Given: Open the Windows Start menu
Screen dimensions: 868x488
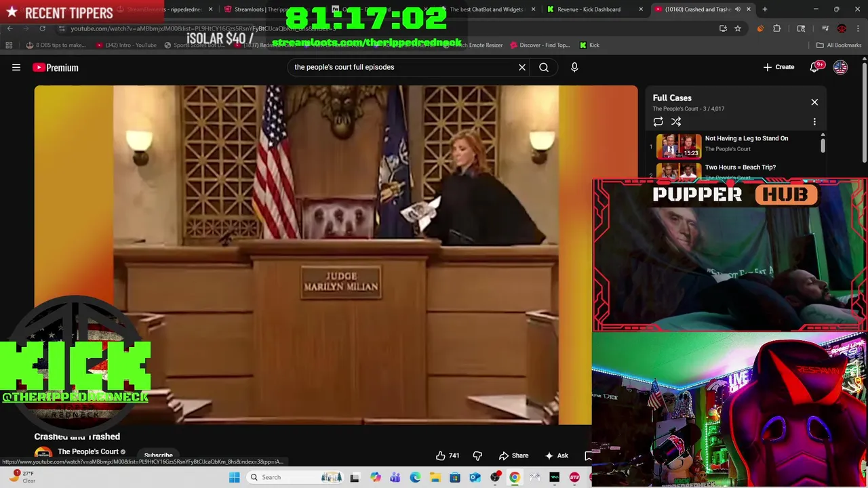Looking at the screenshot, I should tap(234, 477).
